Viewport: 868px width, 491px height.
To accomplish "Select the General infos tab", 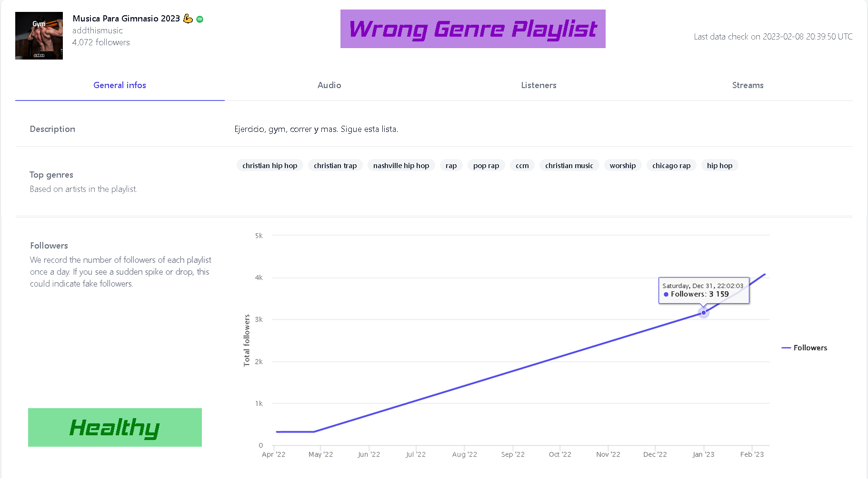I will tap(120, 85).
